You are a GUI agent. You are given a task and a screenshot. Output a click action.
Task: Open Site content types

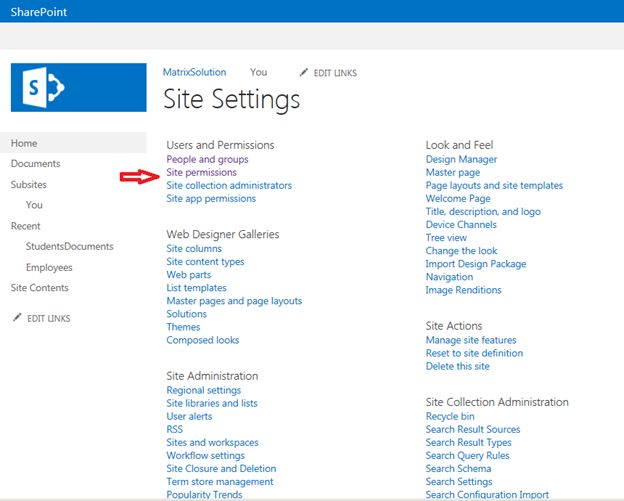(205, 262)
